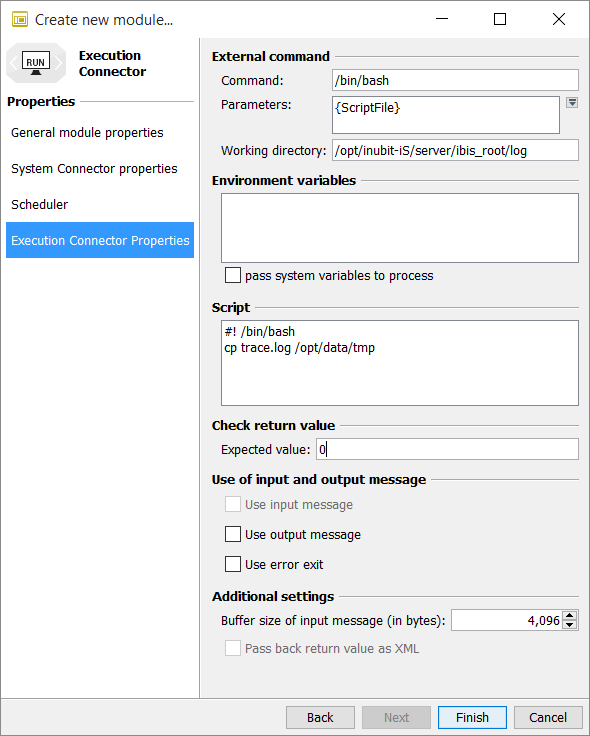Select the Scheduler page
Viewport: 590px width, 736px height.
tap(100, 205)
